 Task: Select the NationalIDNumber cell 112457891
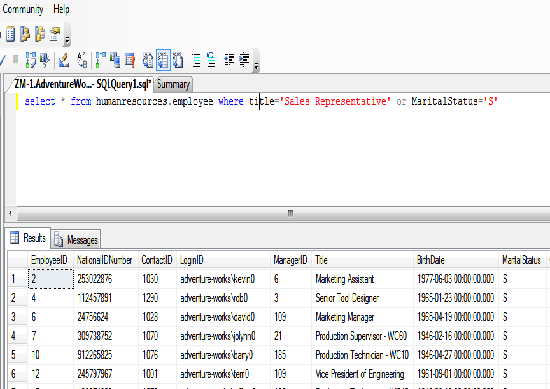point(106,298)
